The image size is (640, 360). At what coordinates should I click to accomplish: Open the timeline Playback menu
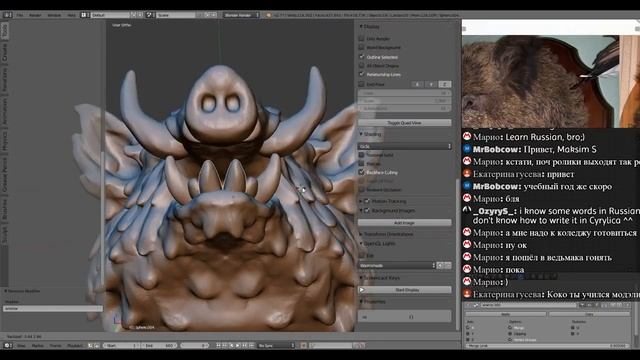[x=75, y=345]
